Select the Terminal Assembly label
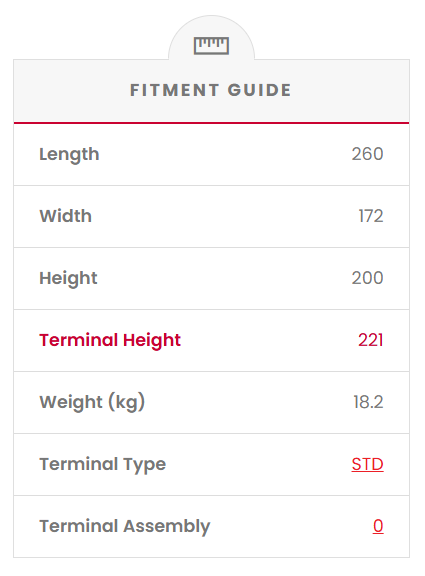The width and height of the screenshot is (425, 576). [x=125, y=526]
